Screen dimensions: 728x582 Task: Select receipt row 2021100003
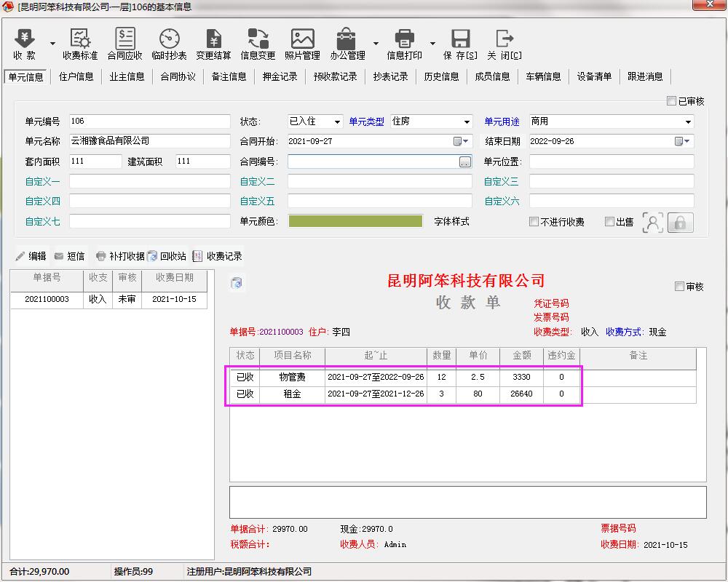108,299
